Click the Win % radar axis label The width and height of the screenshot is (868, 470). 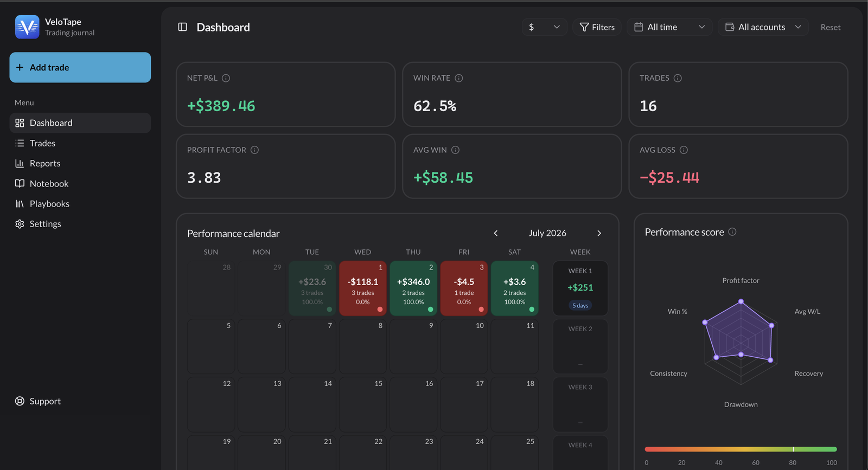tap(678, 312)
